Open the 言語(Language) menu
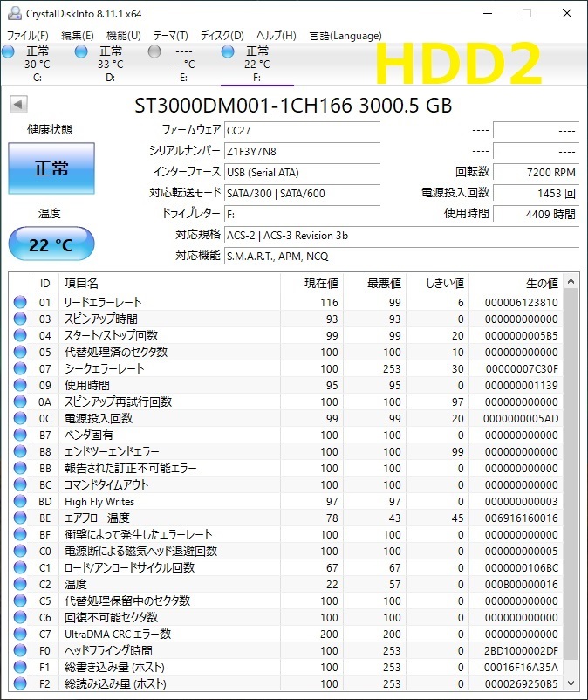The width and height of the screenshot is (588, 700). (x=345, y=35)
